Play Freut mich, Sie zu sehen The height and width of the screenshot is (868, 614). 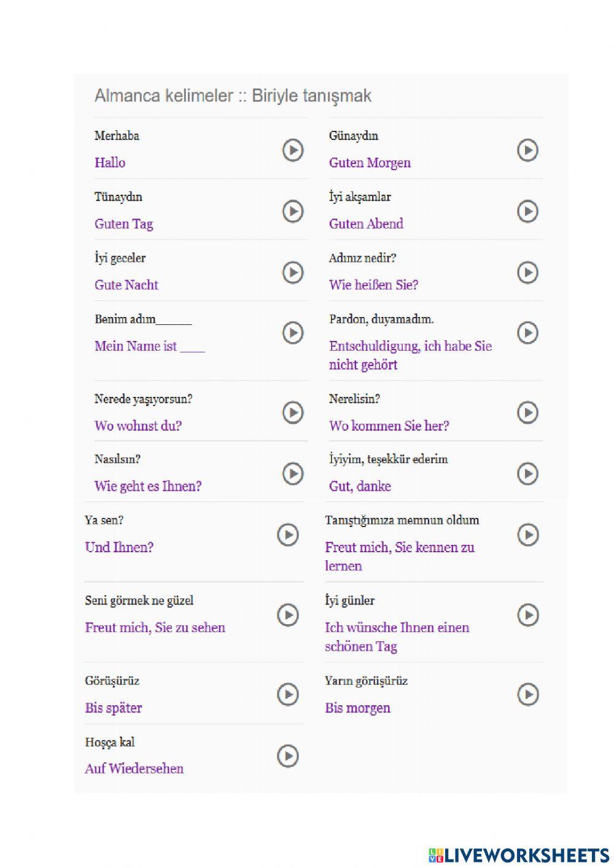coord(288,615)
